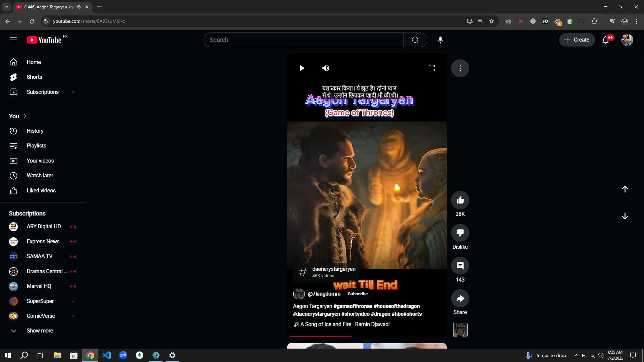
Task: Bookmark this page with the star
Action: pos(491,21)
